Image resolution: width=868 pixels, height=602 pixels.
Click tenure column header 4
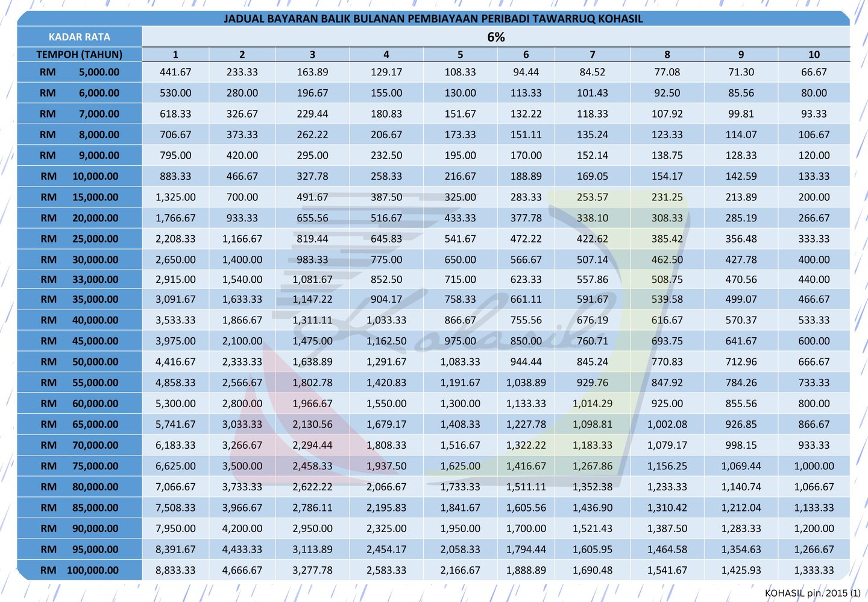386,54
